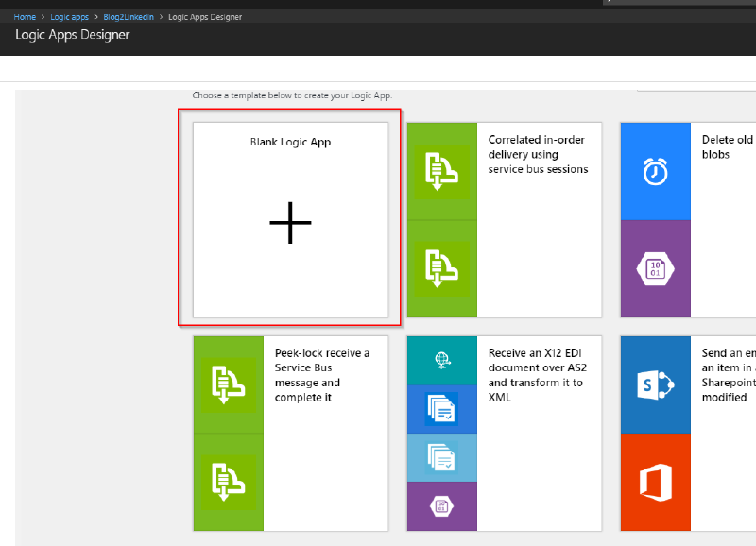756x546 pixels.
Task: Pick the Receive an X12 EDI document description
Action: tap(536, 375)
